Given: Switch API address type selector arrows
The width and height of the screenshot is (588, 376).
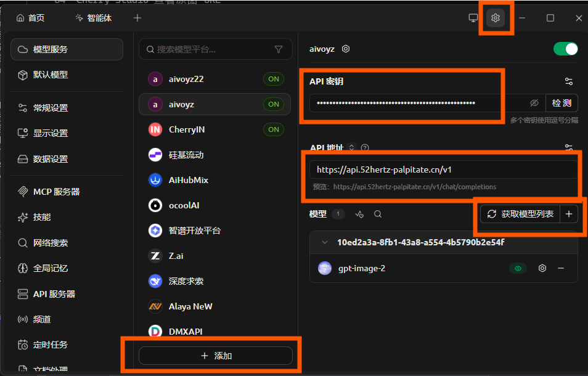Looking at the screenshot, I should pyautogui.click(x=351, y=147).
